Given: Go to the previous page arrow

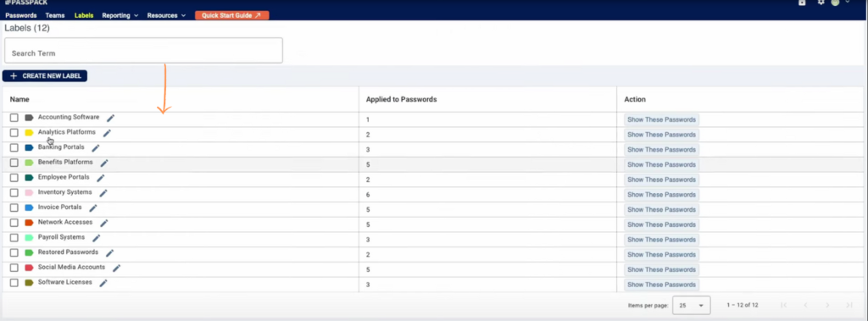Looking at the screenshot, I should pos(805,305).
